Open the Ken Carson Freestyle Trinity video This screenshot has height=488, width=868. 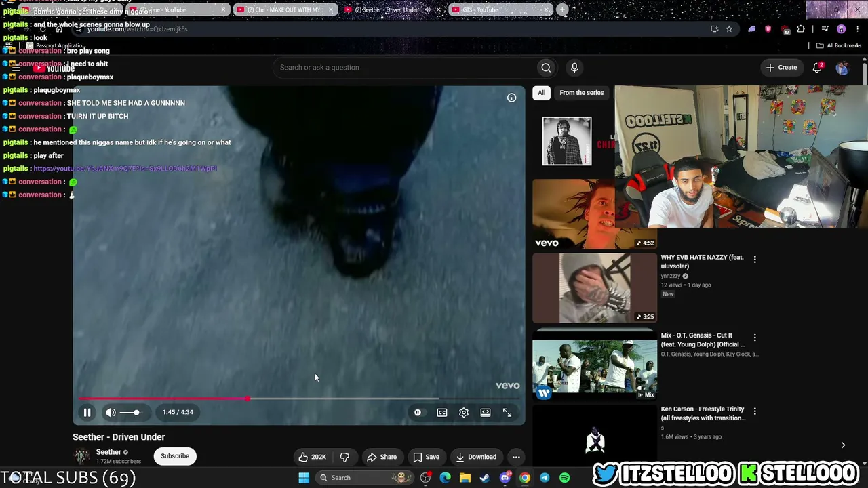[x=703, y=413]
